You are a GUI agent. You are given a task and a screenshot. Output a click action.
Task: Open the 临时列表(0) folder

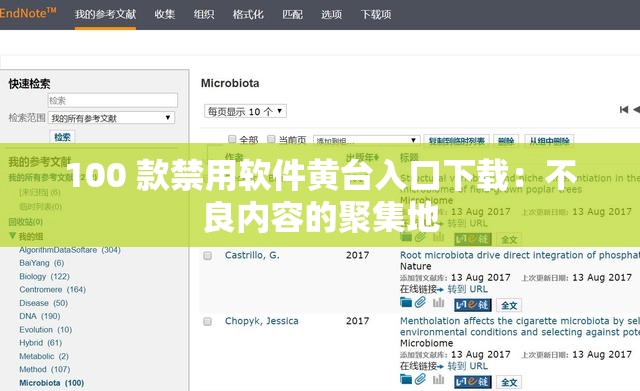coord(40,207)
